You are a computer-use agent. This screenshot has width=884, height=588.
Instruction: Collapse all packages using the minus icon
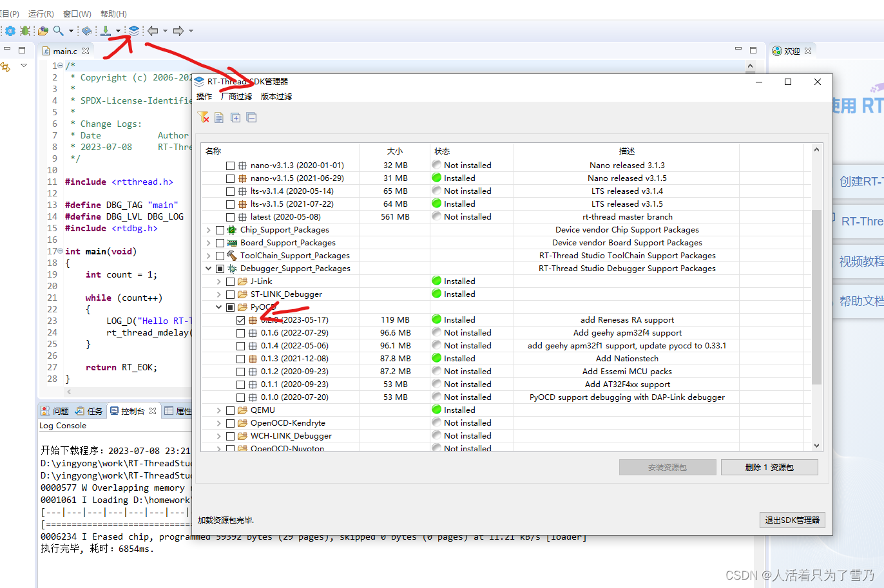tap(251, 117)
